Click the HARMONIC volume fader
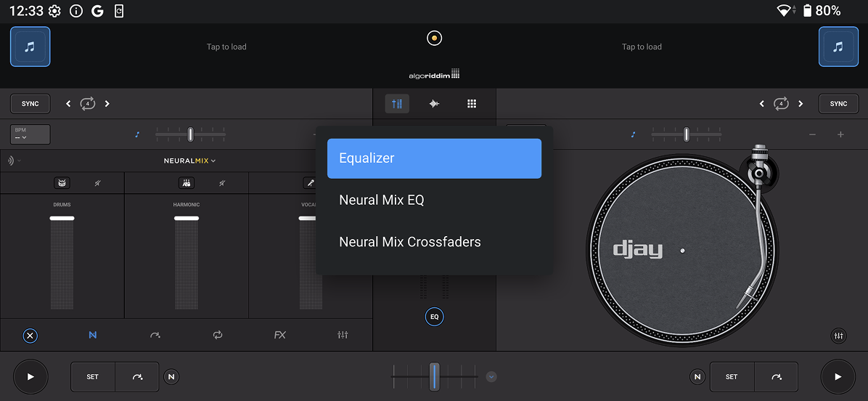The image size is (868, 401). 187,262
